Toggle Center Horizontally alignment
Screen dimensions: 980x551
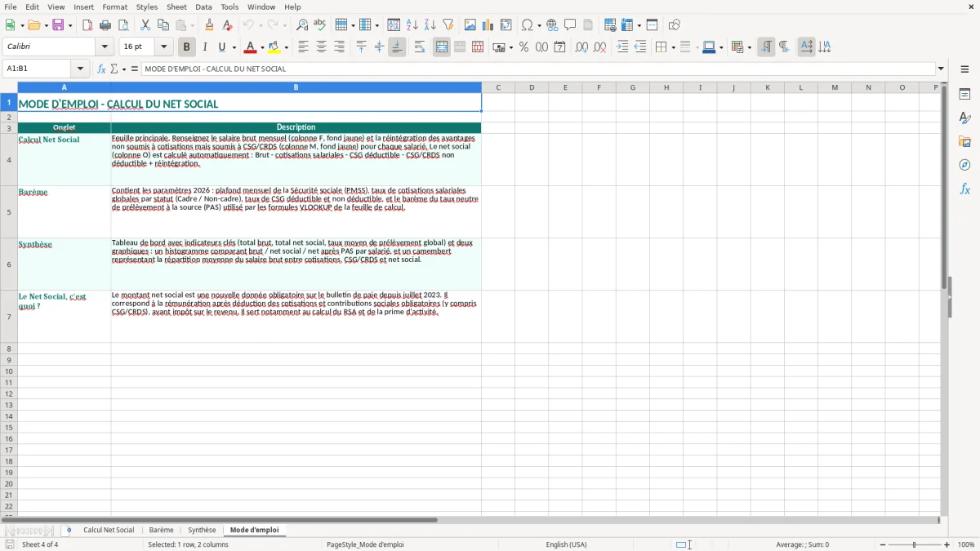pyautogui.click(x=321, y=47)
